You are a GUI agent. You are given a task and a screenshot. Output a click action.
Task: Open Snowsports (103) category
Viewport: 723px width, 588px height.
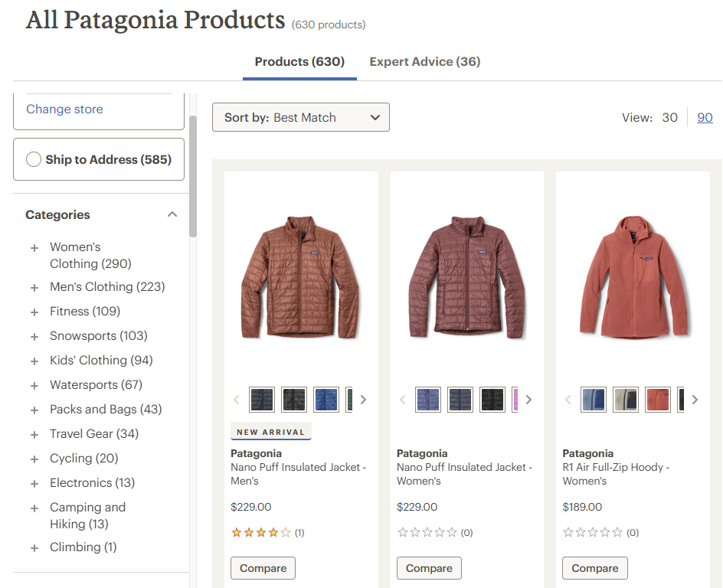[99, 335]
